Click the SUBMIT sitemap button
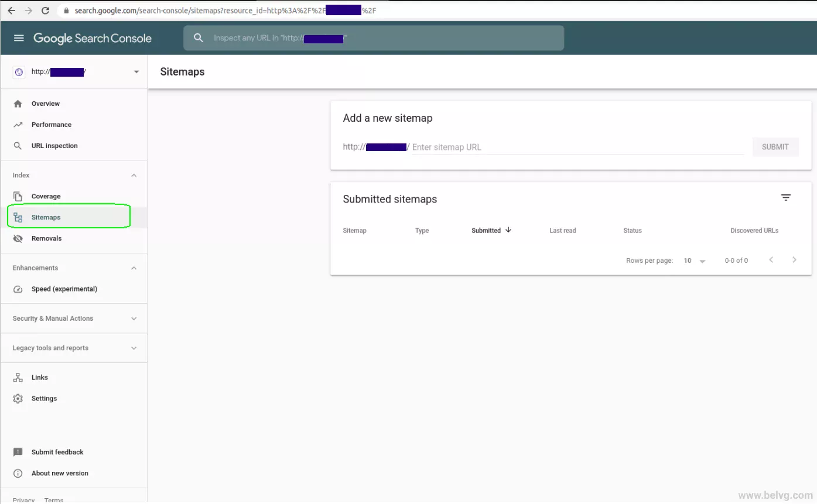 775,147
